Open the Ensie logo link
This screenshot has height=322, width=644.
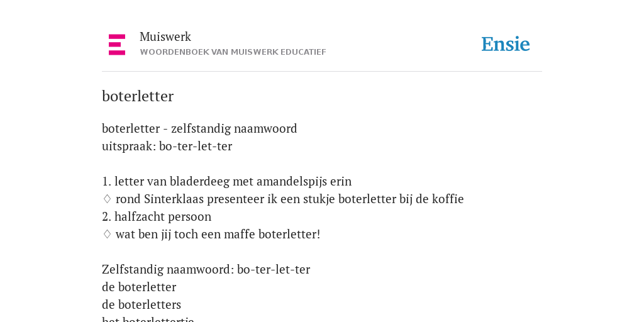(506, 44)
